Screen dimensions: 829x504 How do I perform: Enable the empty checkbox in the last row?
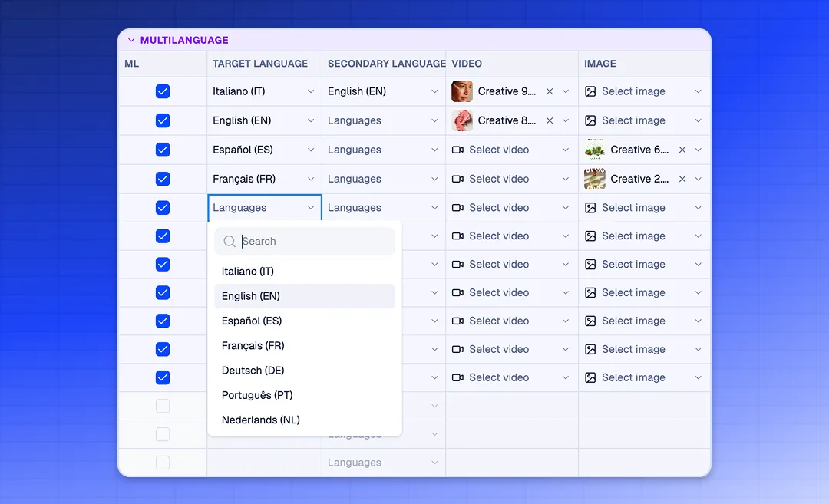[x=162, y=463]
